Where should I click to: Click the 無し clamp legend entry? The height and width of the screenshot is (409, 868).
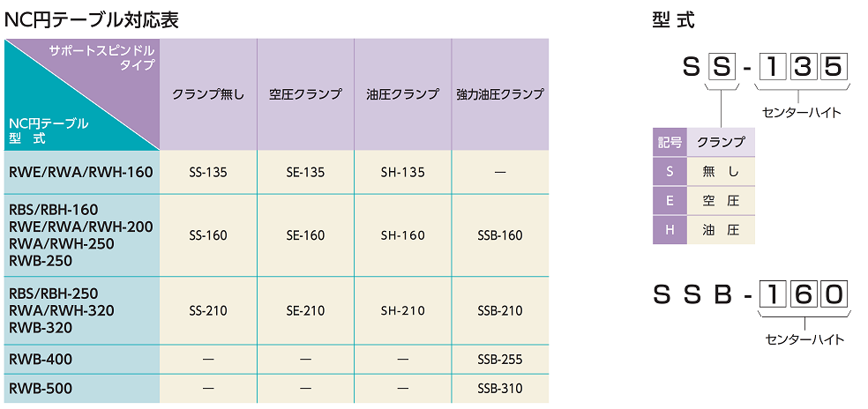pos(721,172)
